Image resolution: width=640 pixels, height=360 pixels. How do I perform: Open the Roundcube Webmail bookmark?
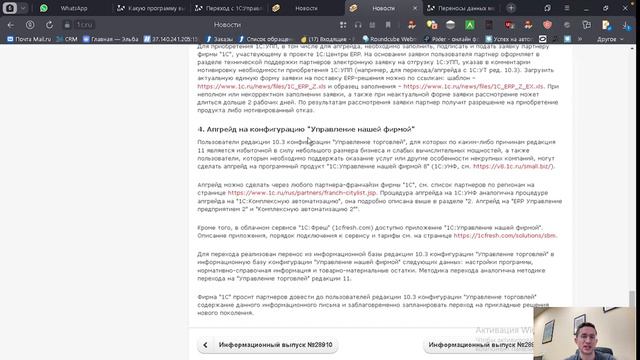(389, 39)
